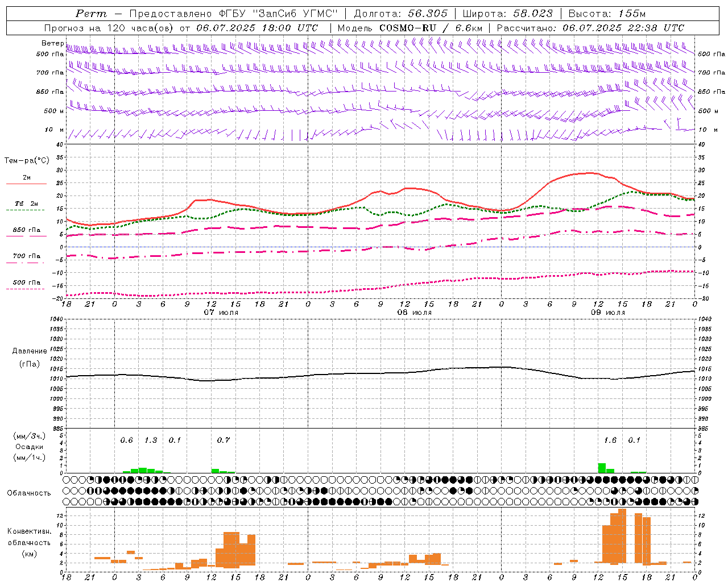Click the 09 июля date label
Viewport: 728px width, 582px height.
coord(608,313)
